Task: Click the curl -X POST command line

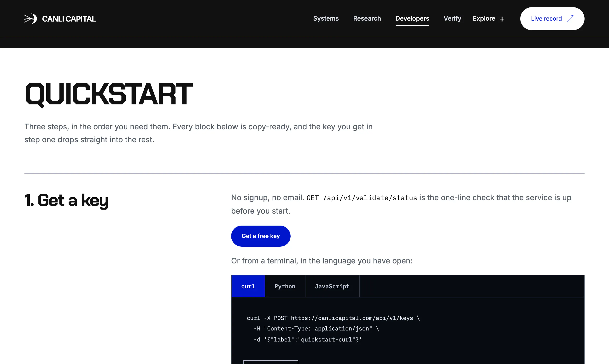Action: tap(333, 318)
